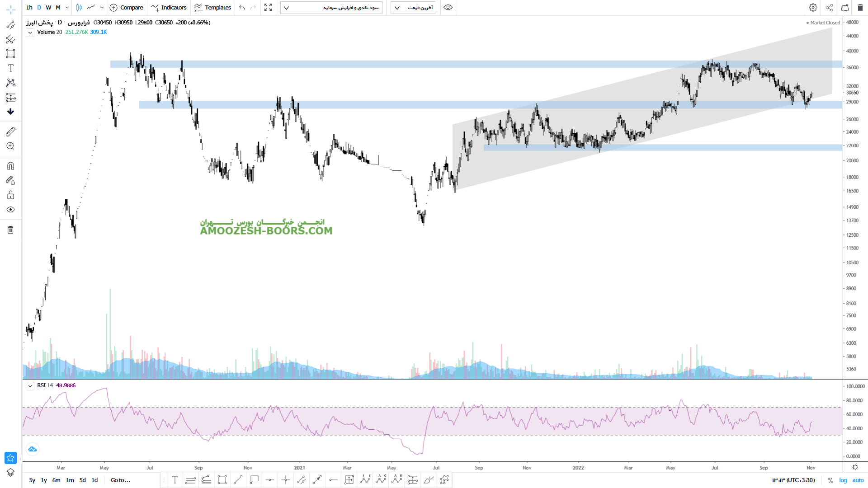Click the Compare button
The width and height of the screenshot is (868, 488).
tap(127, 8)
